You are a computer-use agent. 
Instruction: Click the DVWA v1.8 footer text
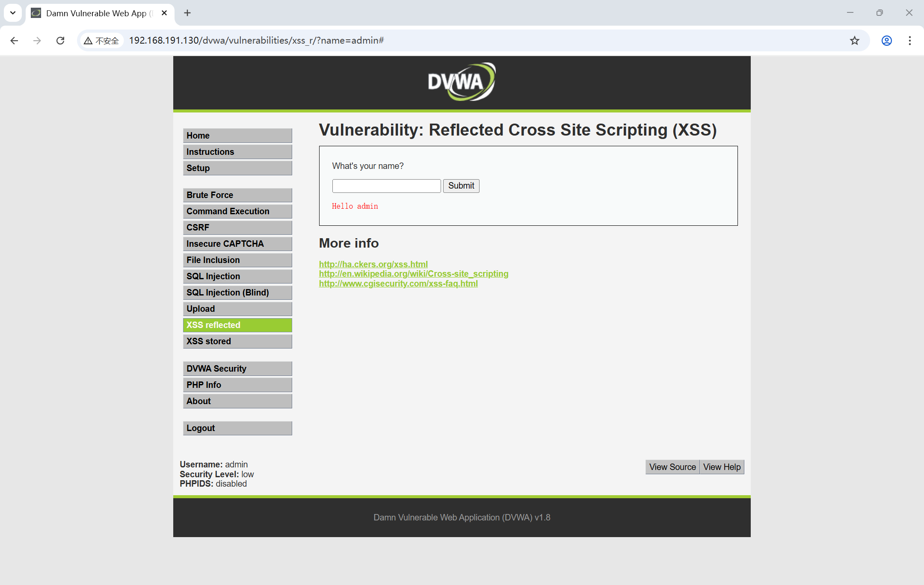pos(462,517)
